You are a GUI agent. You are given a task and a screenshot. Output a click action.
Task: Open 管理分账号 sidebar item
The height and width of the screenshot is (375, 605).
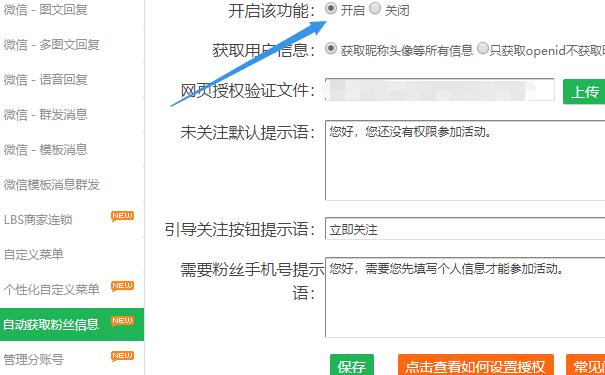pos(33,359)
